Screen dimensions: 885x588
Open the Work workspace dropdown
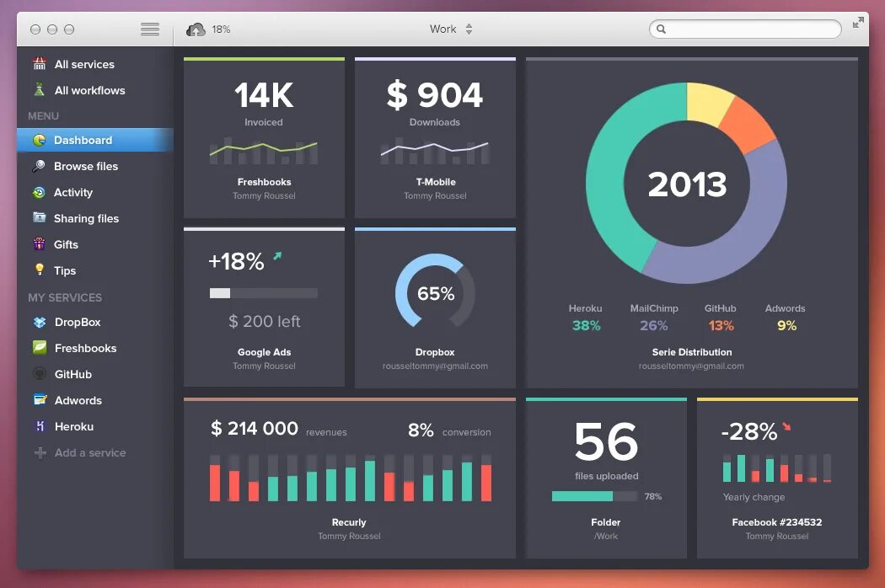coord(450,29)
